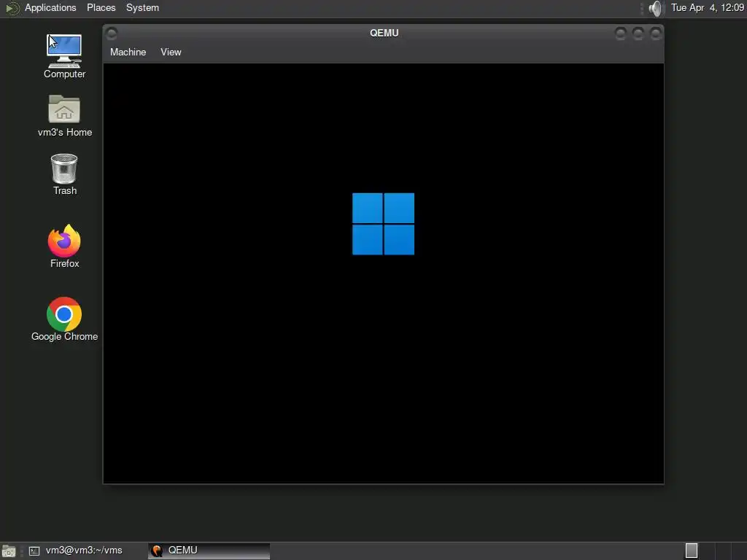Maximize the QEMU window
The width and height of the screenshot is (747, 560).
coord(638,34)
